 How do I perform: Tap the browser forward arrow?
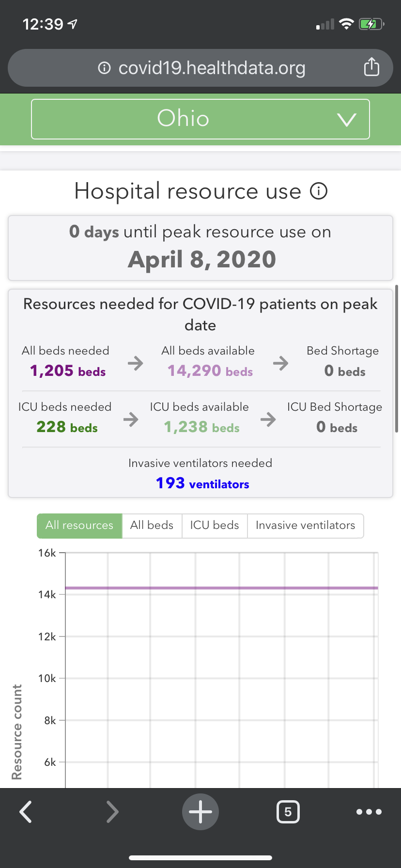(112, 811)
